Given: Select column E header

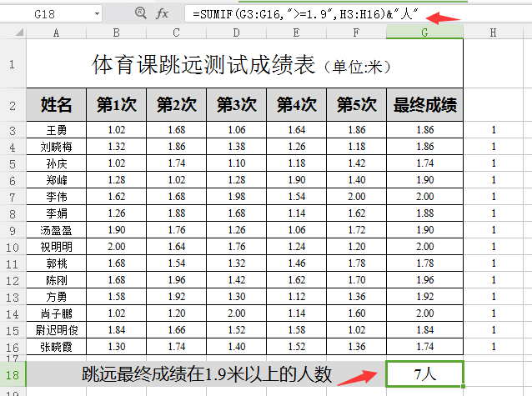Looking at the screenshot, I should coord(297,33).
